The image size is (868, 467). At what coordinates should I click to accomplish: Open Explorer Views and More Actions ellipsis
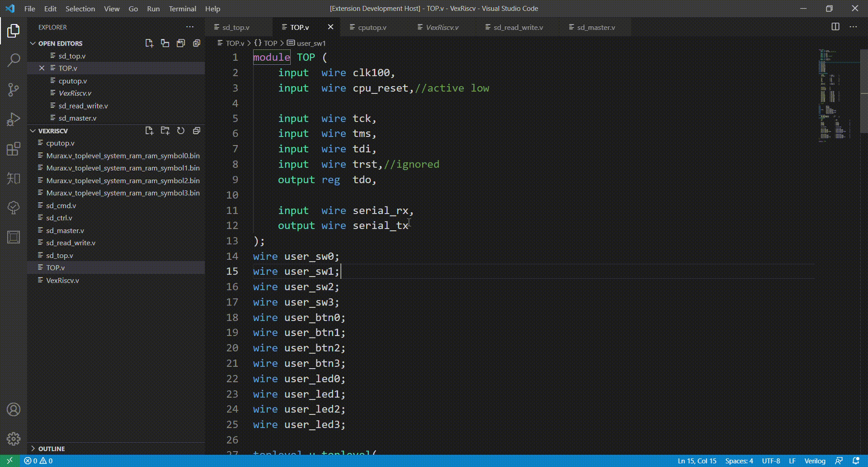pyautogui.click(x=190, y=27)
